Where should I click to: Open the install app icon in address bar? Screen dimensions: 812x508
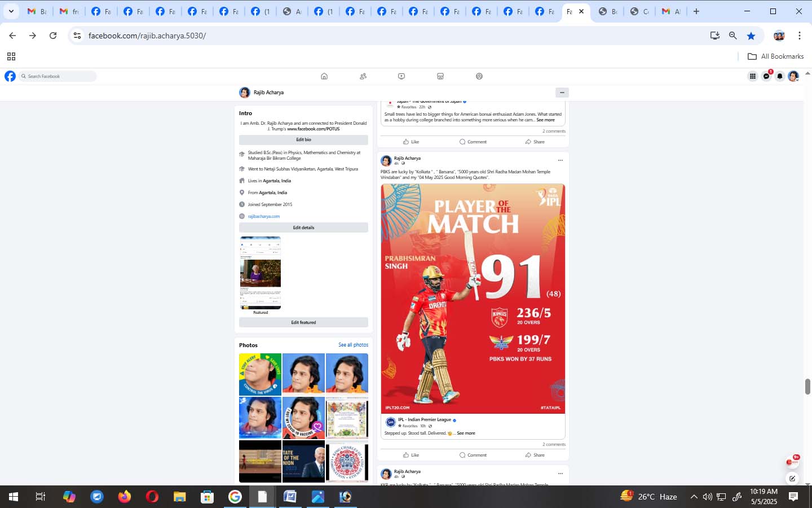coord(715,36)
